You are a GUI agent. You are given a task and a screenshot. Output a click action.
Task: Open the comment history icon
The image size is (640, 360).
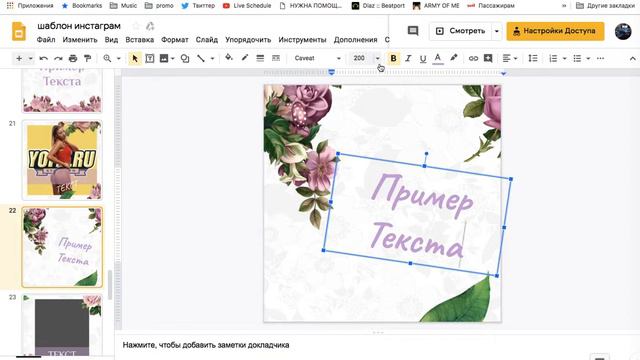(x=413, y=31)
